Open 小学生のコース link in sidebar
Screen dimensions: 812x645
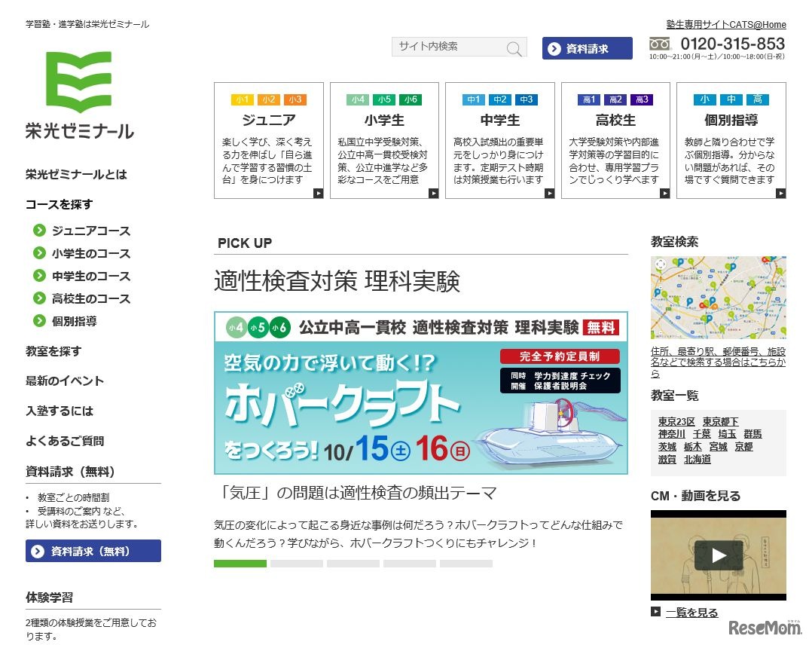[x=91, y=253]
